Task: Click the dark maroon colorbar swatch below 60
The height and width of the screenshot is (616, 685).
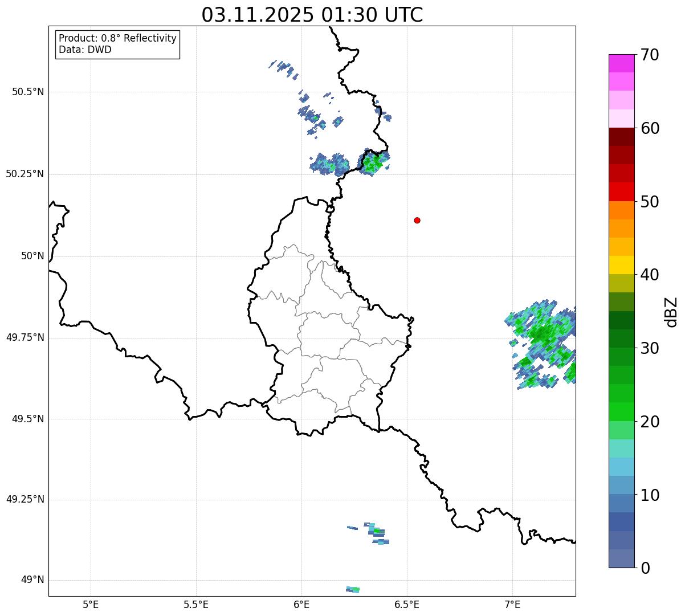Action: 621,137
